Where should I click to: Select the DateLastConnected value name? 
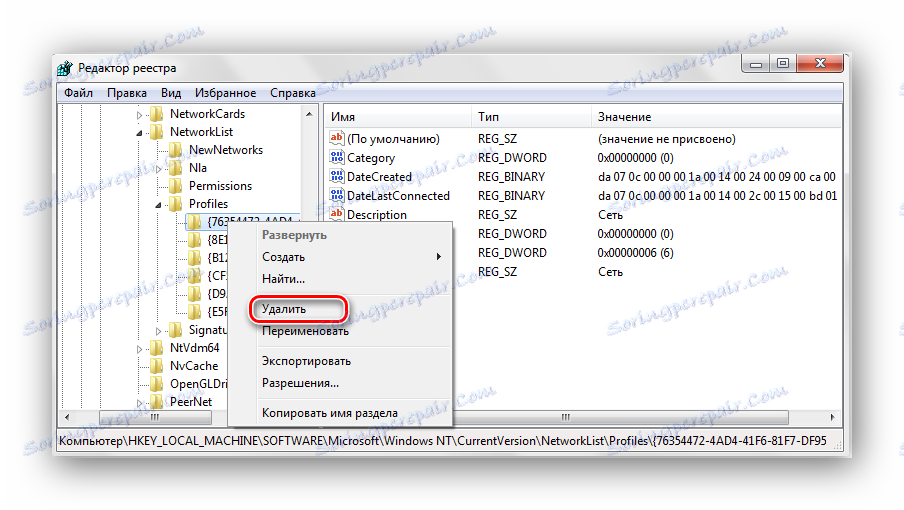tap(398, 196)
